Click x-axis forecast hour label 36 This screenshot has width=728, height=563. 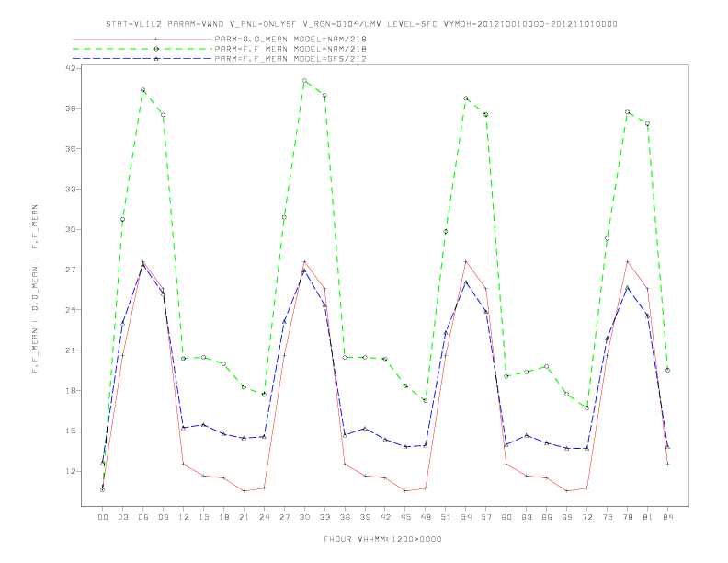(345, 517)
